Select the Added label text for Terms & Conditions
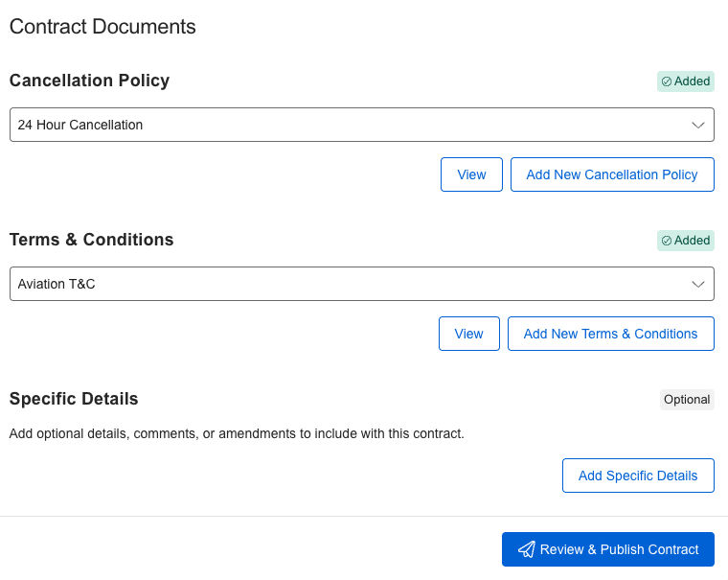This screenshot has height=580, width=728. tap(692, 241)
